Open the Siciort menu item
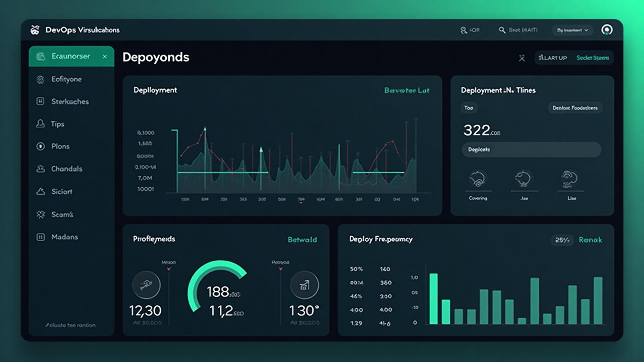 pos(71,191)
